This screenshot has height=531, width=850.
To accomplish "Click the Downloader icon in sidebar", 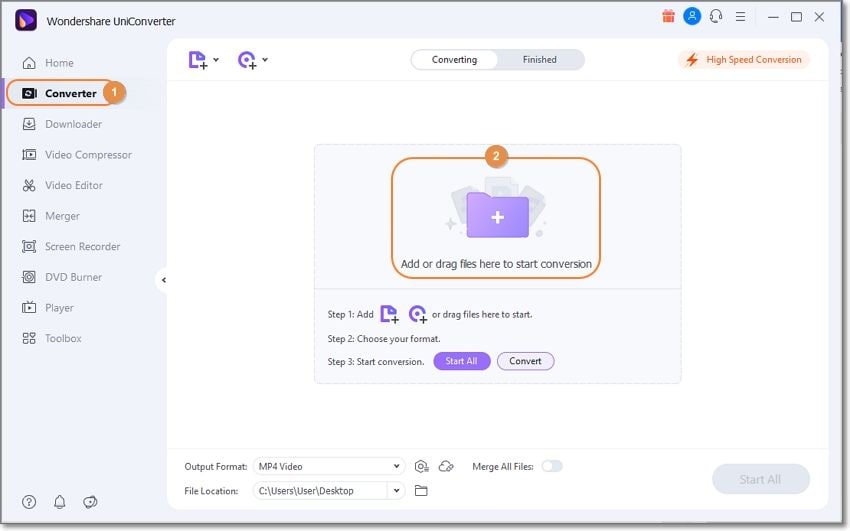I will point(29,124).
